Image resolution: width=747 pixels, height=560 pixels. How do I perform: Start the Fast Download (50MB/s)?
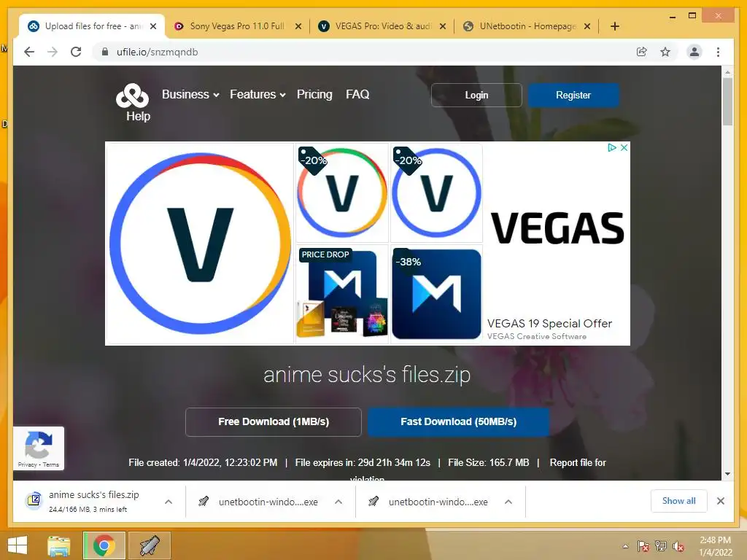pyautogui.click(x=458, y=422)
